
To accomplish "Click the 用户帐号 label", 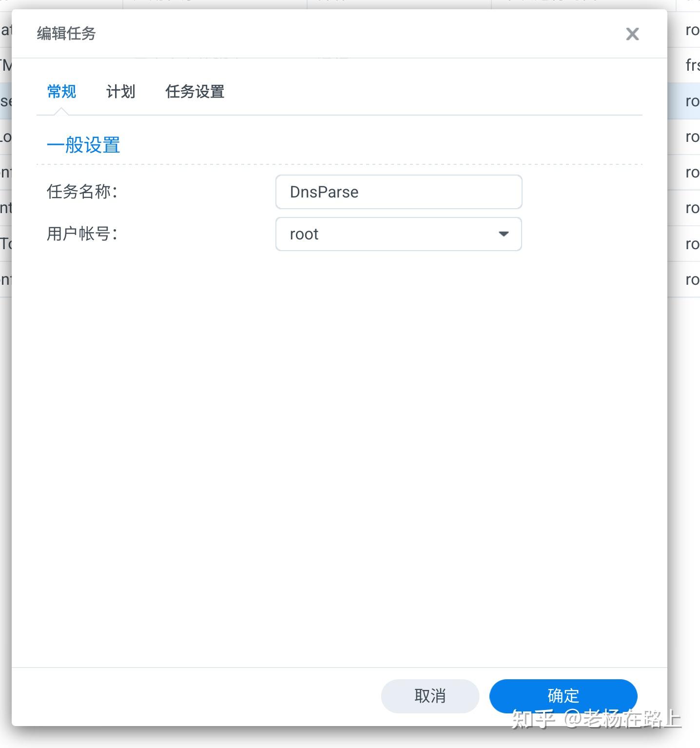I will pos(81,234).
